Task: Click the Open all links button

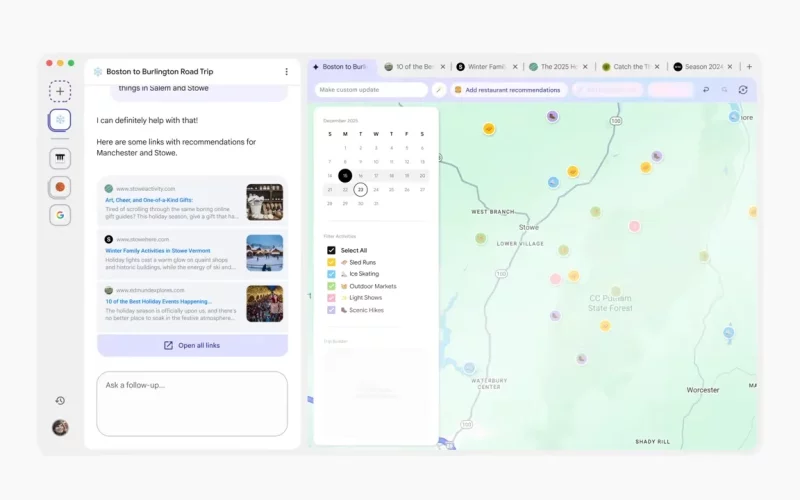Action: [192, 345]
